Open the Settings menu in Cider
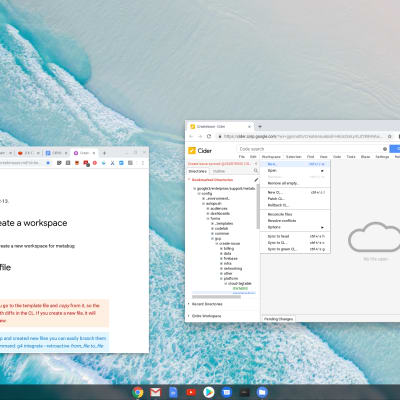Image resolution: width=400 pixels, height=400 pixels. click(x=382, y=157)
